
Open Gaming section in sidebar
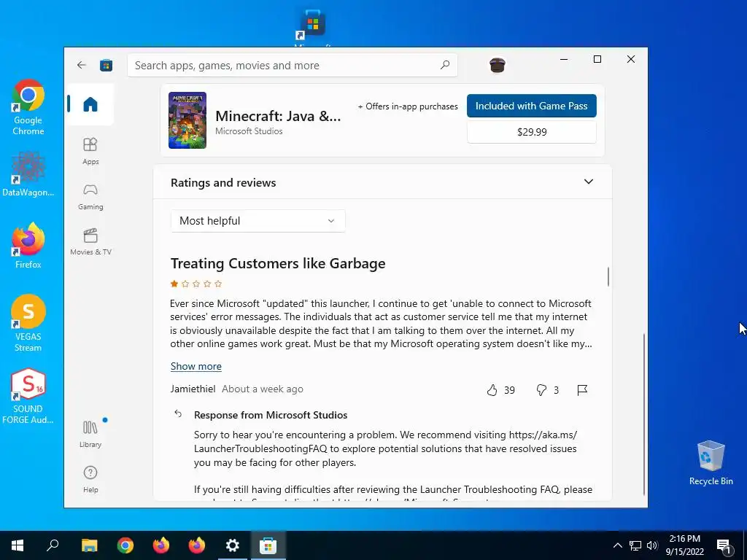click(x=90, y=197)
